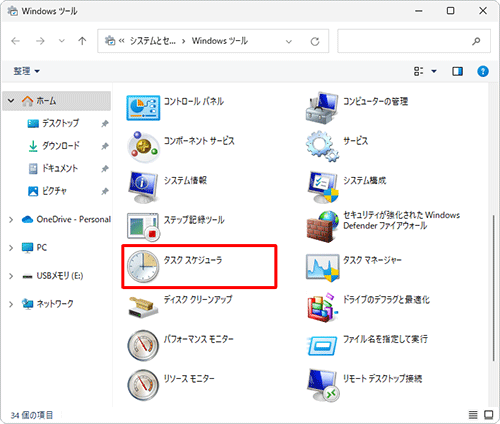Click the システム構成 label text
This screenshot has height=424, width=500.
click(365, 181)
